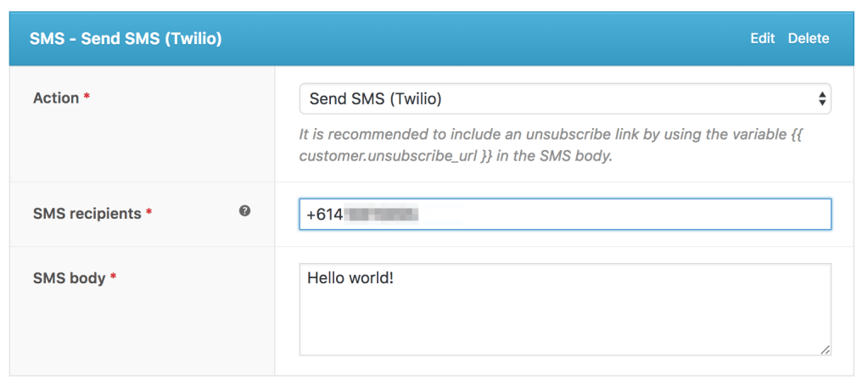Image resolution: width=868 pixels, height=391 pixels.
Task: Click the +614 phone number prefix
Action: click(x=324, y=215)
